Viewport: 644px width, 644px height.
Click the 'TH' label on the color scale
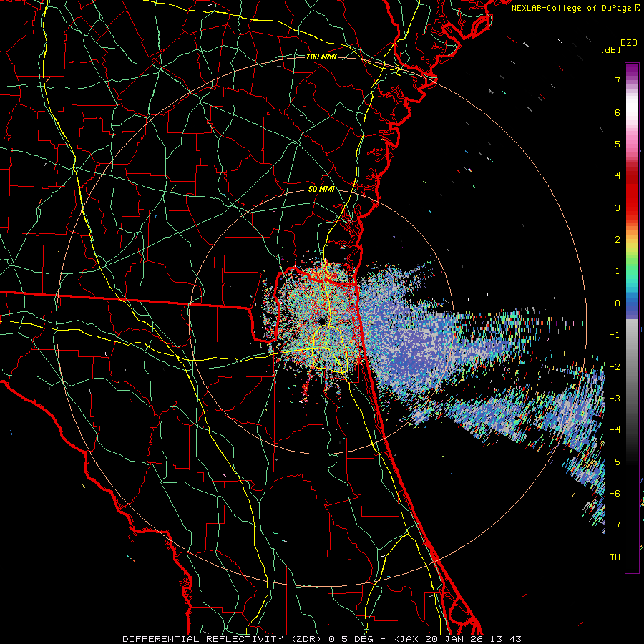(615, 557)
